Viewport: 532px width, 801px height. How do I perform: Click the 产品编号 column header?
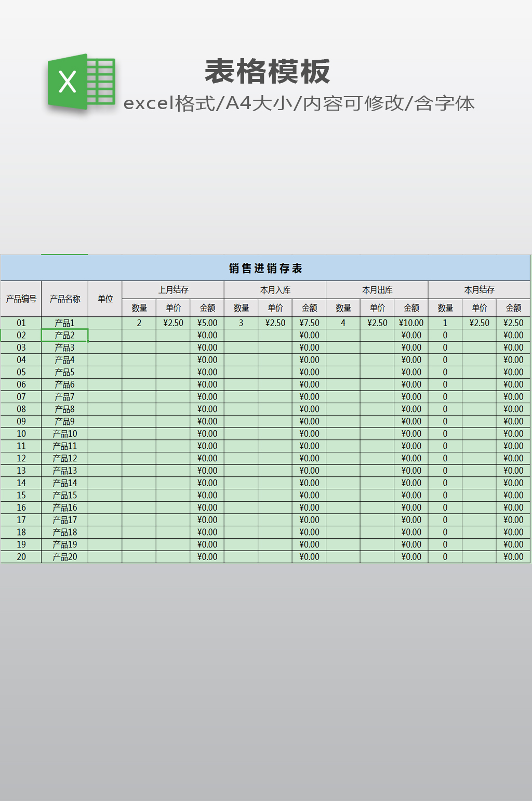[21, 299]
